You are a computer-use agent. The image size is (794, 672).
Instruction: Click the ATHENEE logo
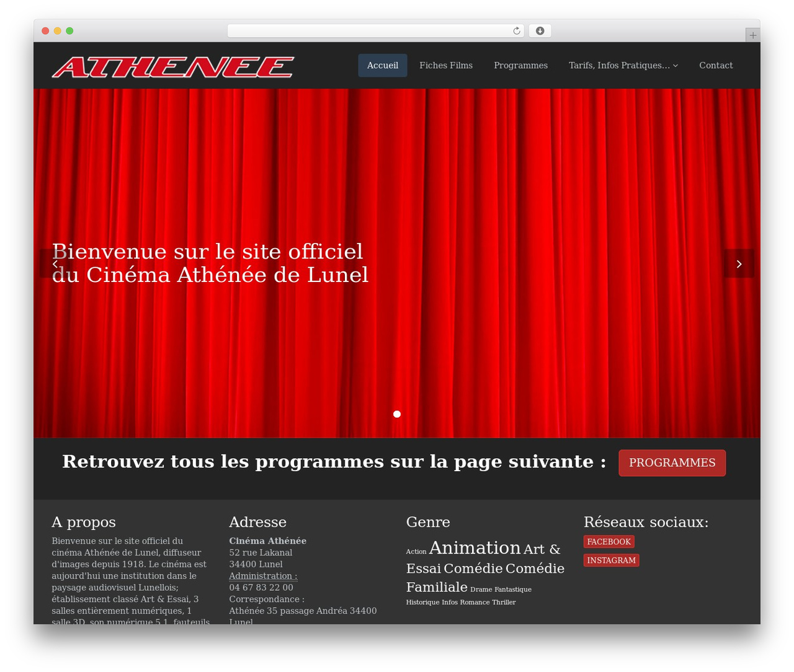tap(173, 67)
